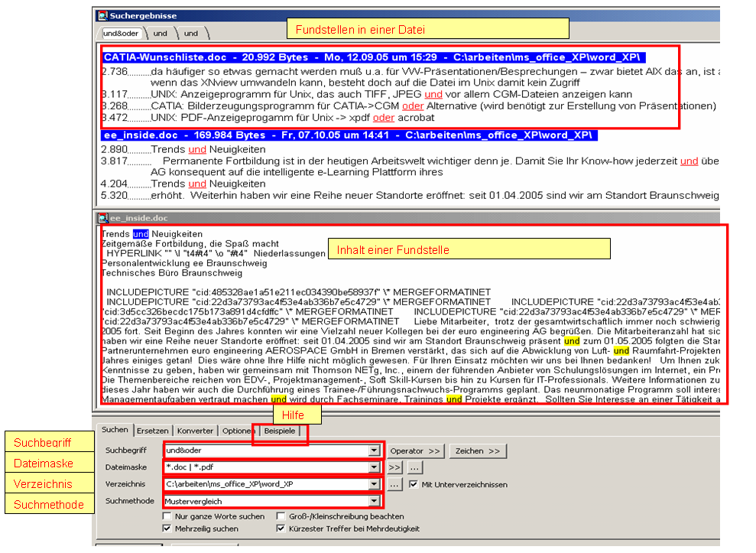Click the ... browse button beside Verzeichnis
The height and width of the screenshot is (553, 756).
coord(394,484)
